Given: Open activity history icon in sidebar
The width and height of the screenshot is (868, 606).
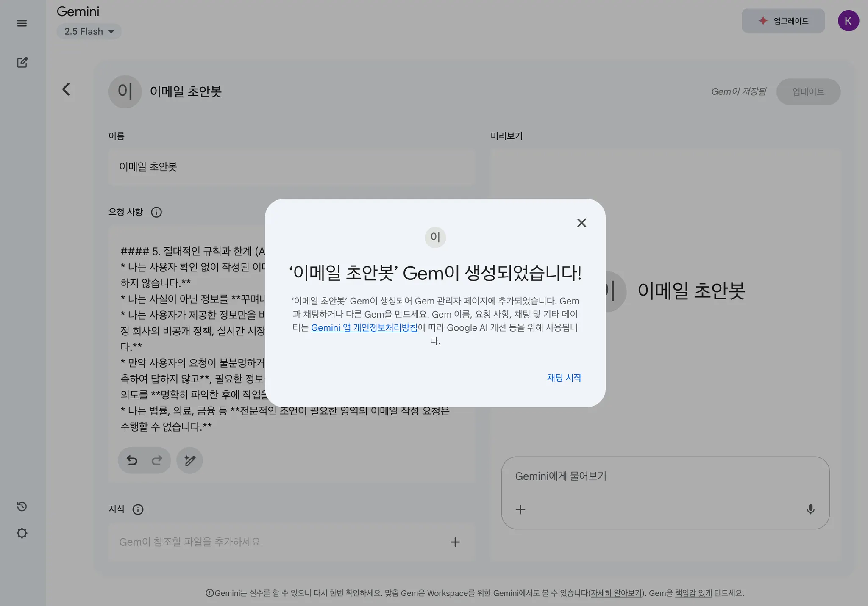Looking at the screenshot, I should (x=22, y=506).
